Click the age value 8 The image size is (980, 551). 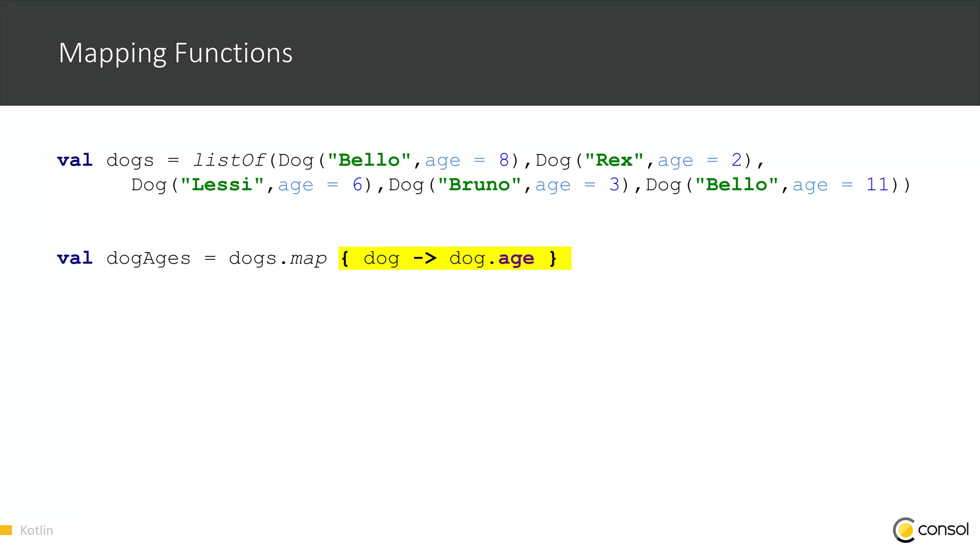504,160
